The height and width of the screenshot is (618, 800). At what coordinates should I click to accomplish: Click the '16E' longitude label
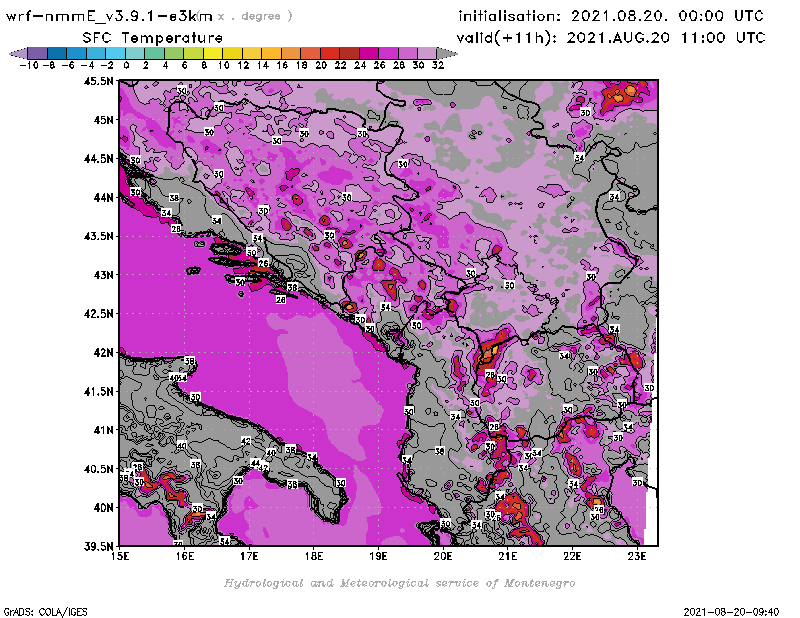coord(185,556)
